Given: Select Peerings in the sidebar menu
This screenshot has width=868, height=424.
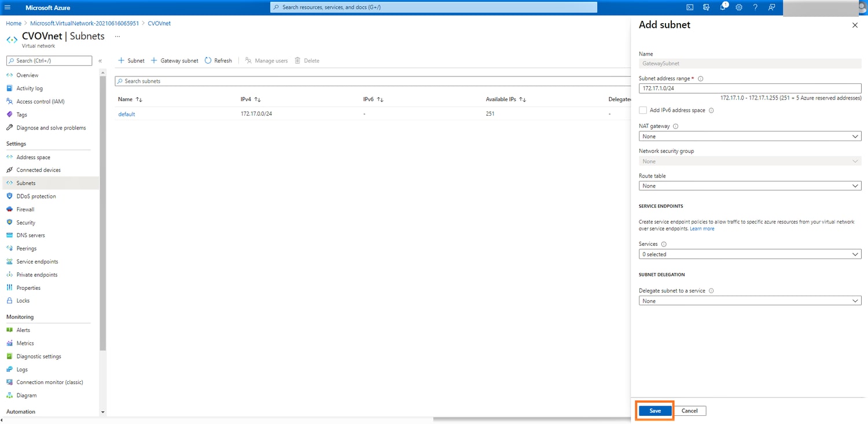Looking at the screenshot, I should coord(26,248).
